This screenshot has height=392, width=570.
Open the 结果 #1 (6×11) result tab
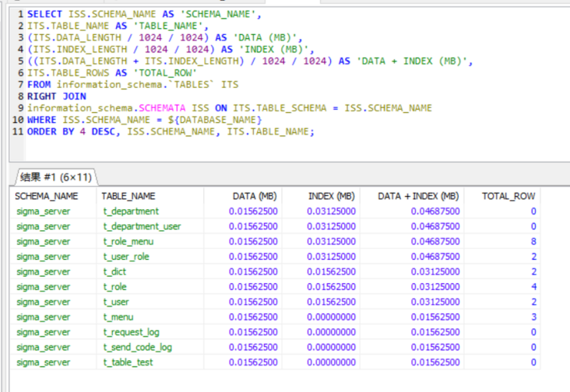pyautogui.click(x=56, y=177)
